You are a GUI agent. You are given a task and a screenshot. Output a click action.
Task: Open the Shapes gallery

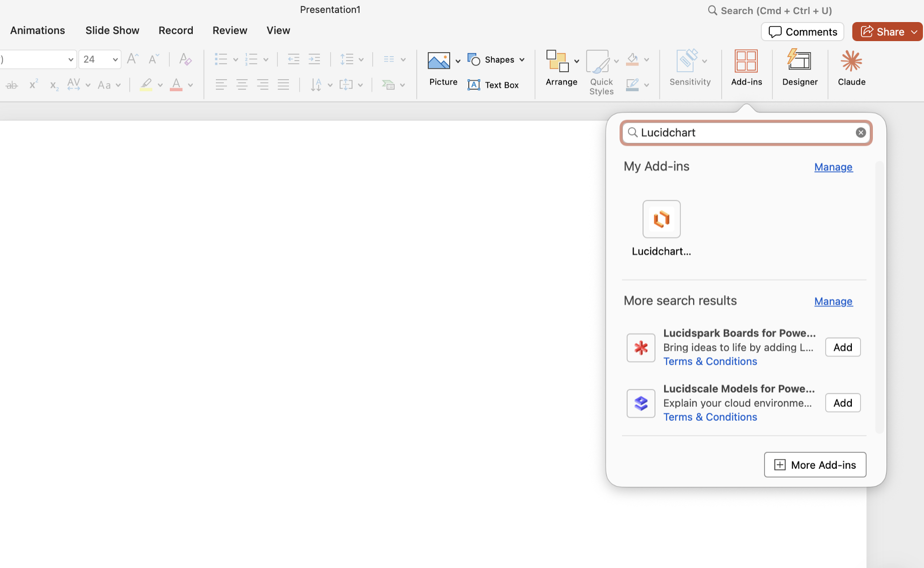[x=496, y=60]
